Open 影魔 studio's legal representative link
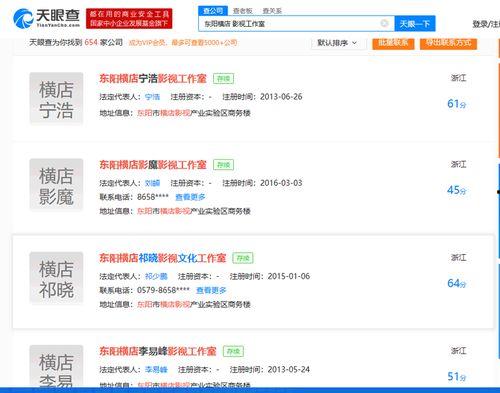This screenshot has width=500, height=393. [x=153, y=183]
